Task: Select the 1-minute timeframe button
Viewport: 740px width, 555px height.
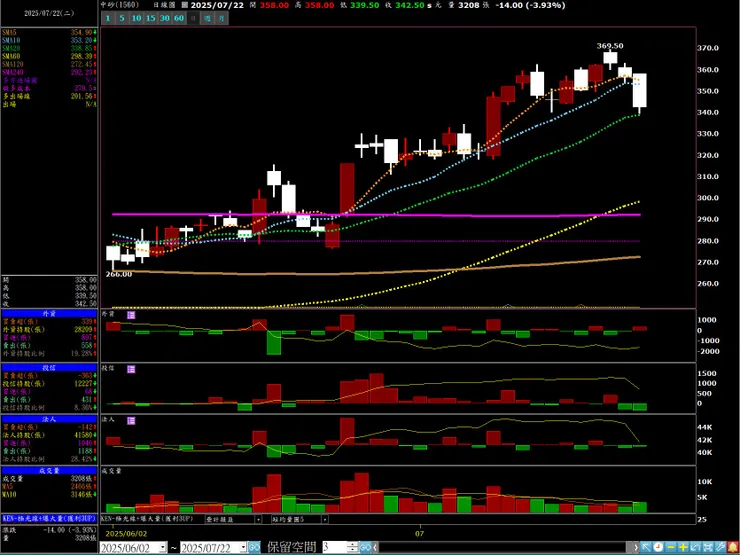Action: tap(108, 18)
